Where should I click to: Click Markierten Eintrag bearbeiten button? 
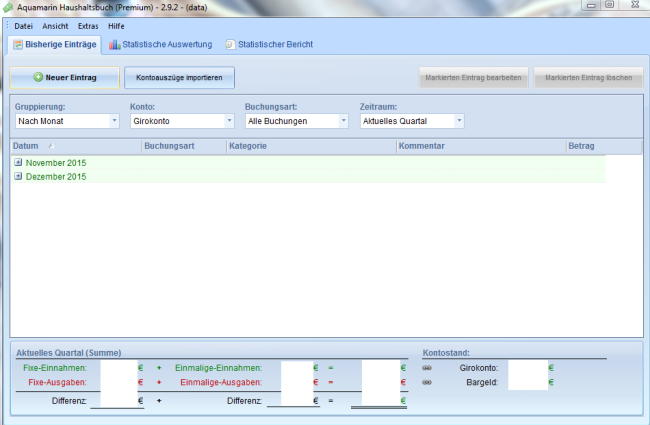473,77
